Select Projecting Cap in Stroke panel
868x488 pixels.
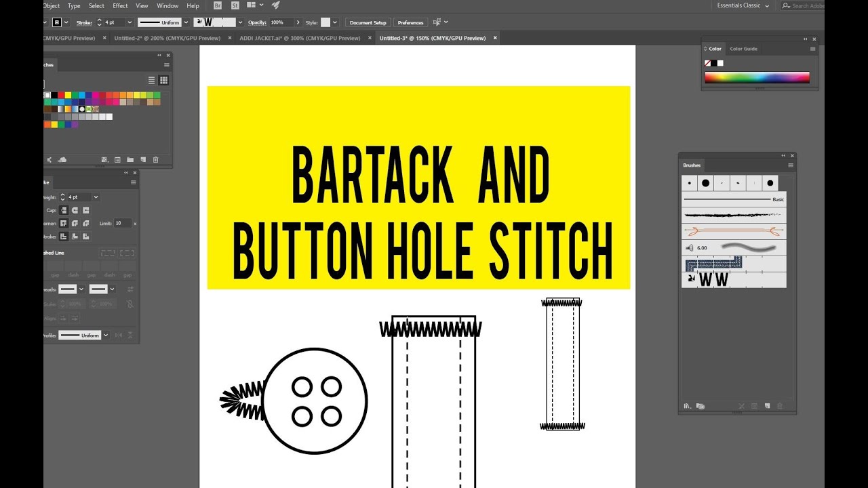tap(86, 210)
